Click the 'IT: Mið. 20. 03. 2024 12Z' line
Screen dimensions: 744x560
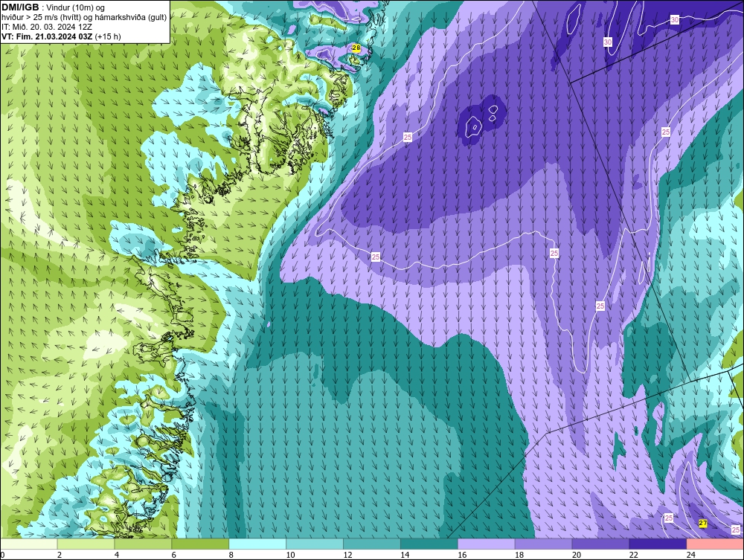tap(46, 27)
